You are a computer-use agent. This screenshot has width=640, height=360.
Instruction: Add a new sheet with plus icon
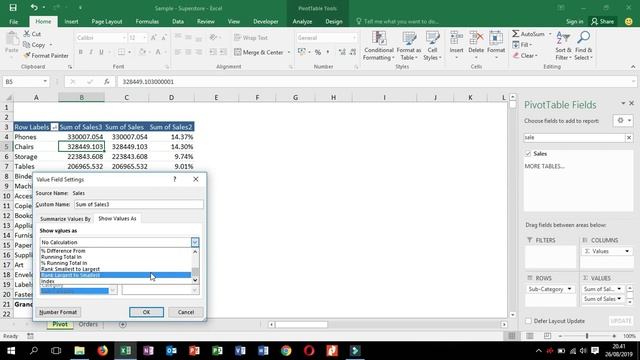(x=122, y=324)
